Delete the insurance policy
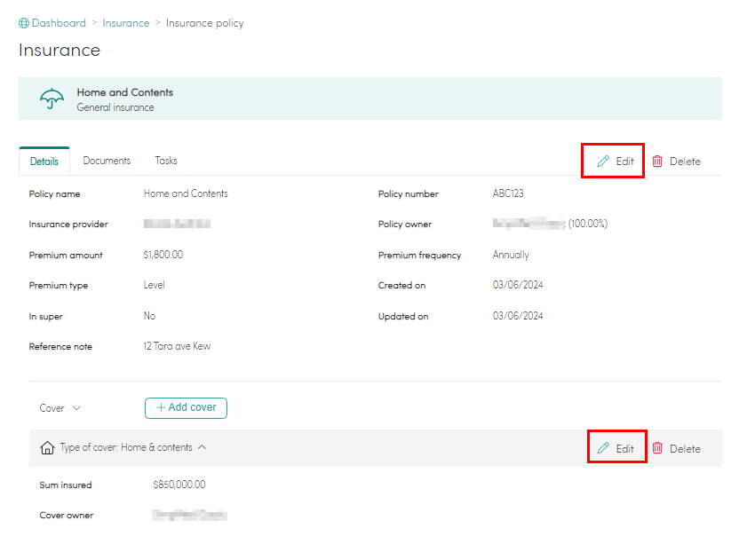The width and height of the screenshot is (739, 560). click(x=678, y=162)
